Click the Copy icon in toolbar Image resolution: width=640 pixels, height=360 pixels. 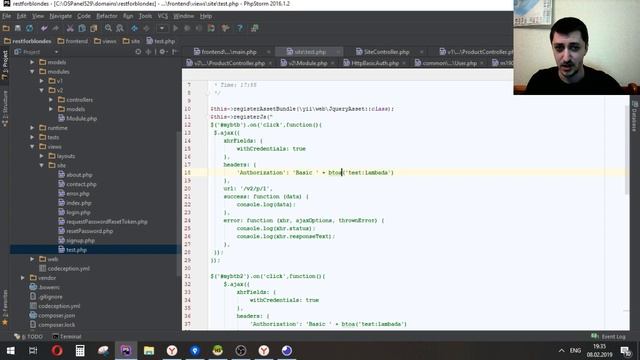pos(82,28)
